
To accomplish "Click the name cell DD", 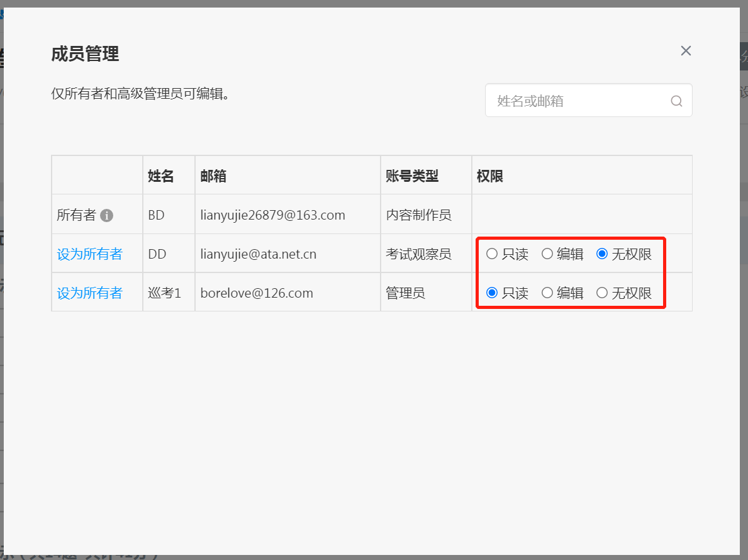I will coord(157,254).
